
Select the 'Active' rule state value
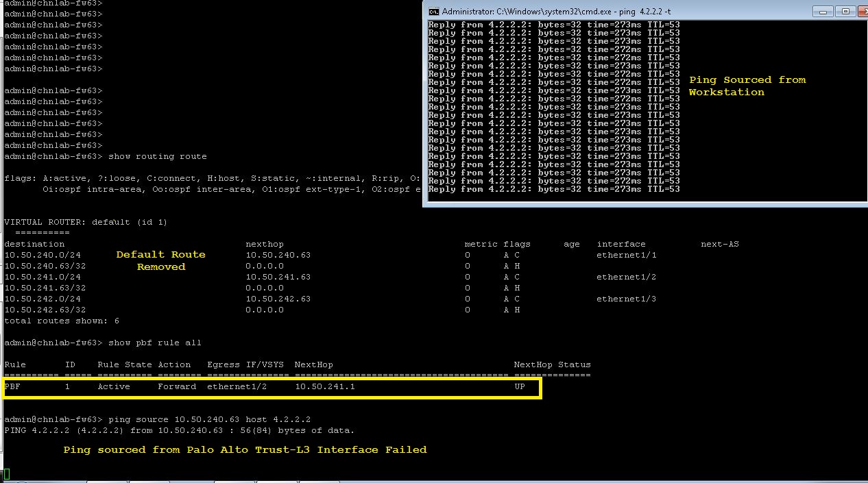pyautogui.click(x=114, y=386)
